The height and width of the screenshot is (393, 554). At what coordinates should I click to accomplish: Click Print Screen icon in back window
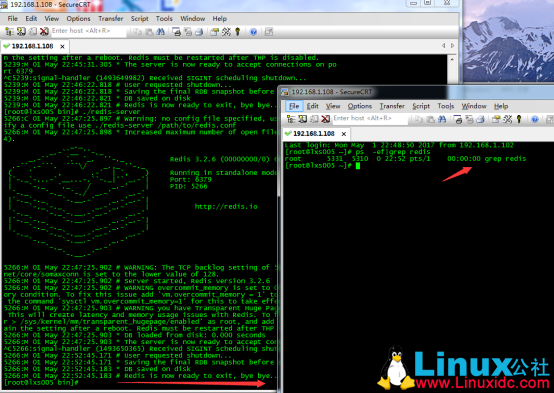click(176, 32)
